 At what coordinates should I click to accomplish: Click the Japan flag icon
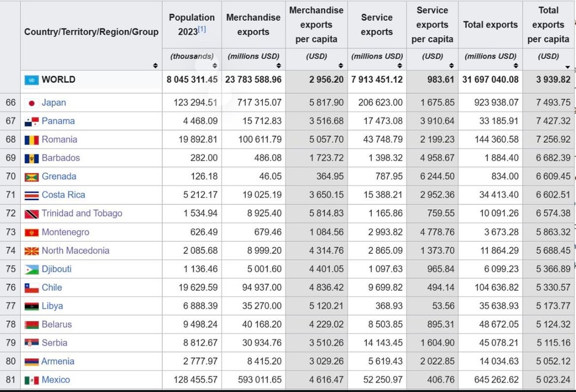[31, 103]
